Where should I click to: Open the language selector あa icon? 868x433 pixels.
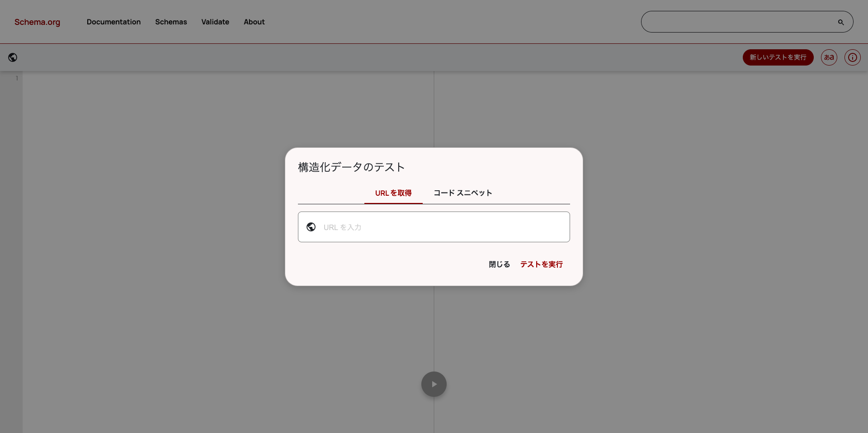829,57
